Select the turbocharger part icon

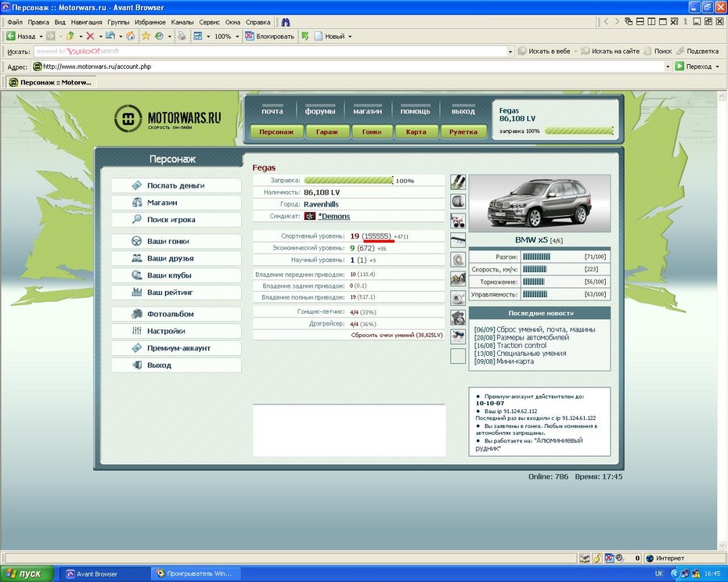[x=458, y=298]
